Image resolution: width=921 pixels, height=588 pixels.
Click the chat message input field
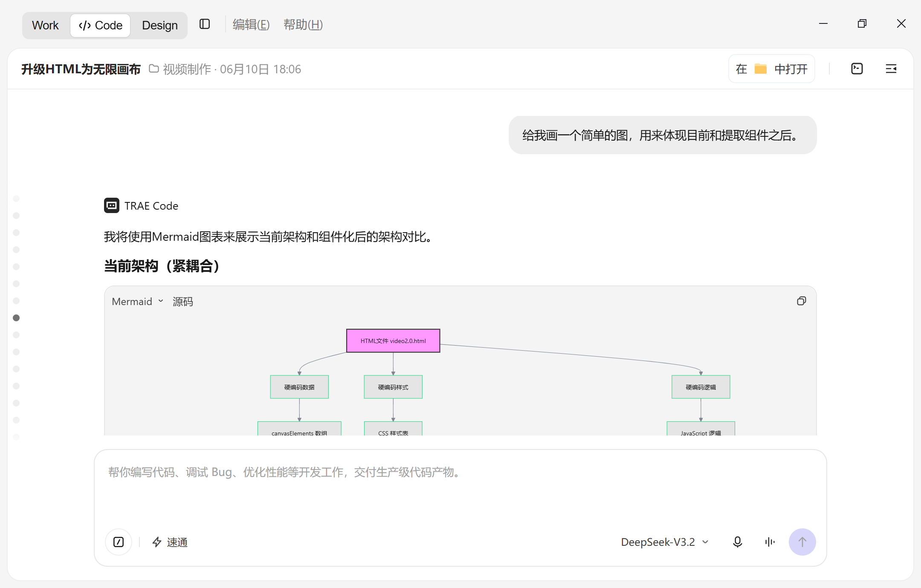(x=460, y=490)
